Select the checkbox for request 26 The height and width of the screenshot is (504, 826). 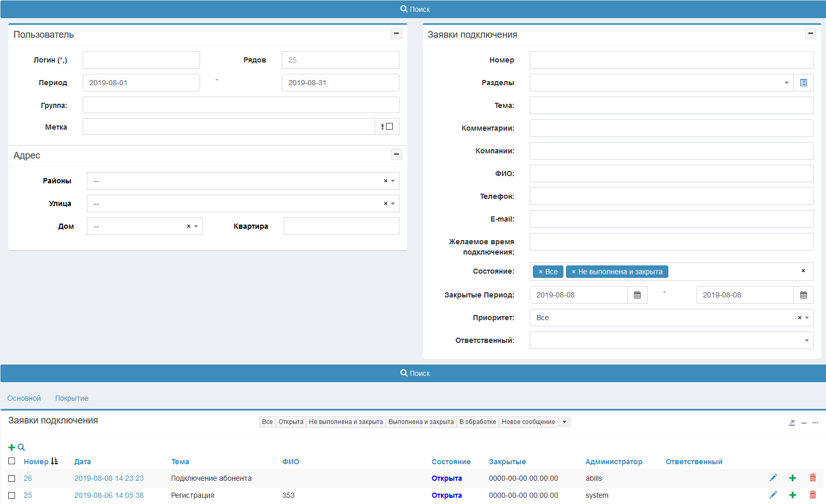tap(12, 479)
